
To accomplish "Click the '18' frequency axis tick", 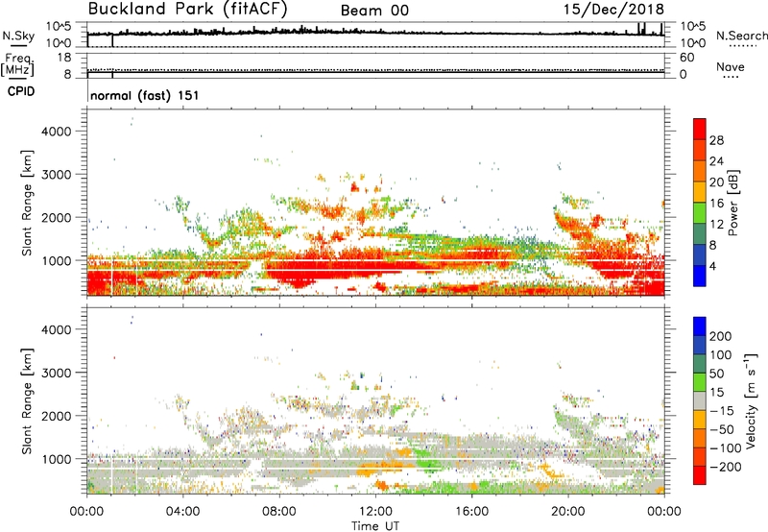I will [x=64, y=58].
